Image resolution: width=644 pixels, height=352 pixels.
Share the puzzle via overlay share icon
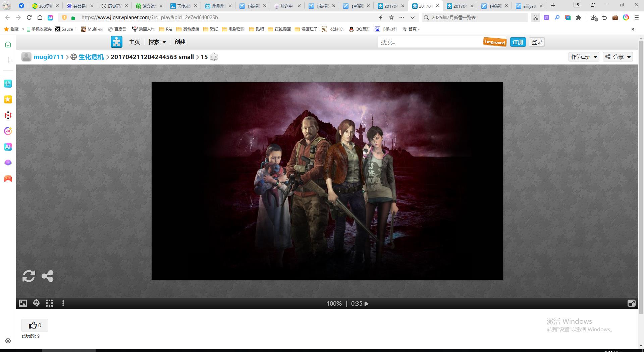coord(47,276)
